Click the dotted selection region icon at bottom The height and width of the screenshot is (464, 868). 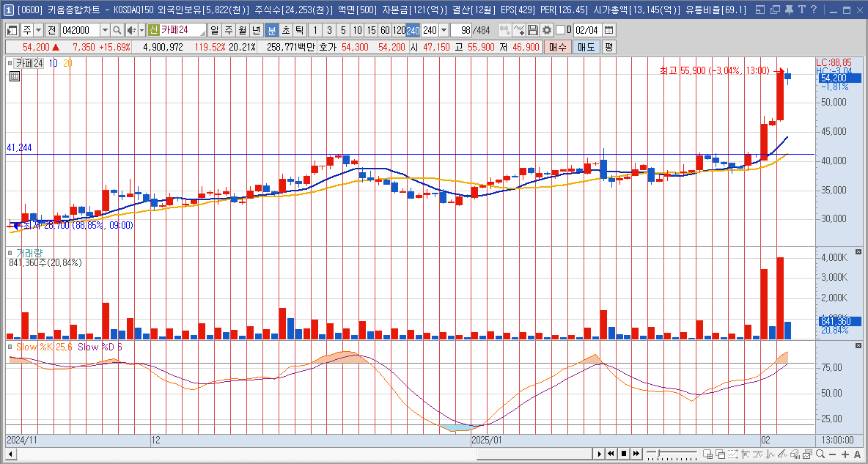(x=732, y=454)
